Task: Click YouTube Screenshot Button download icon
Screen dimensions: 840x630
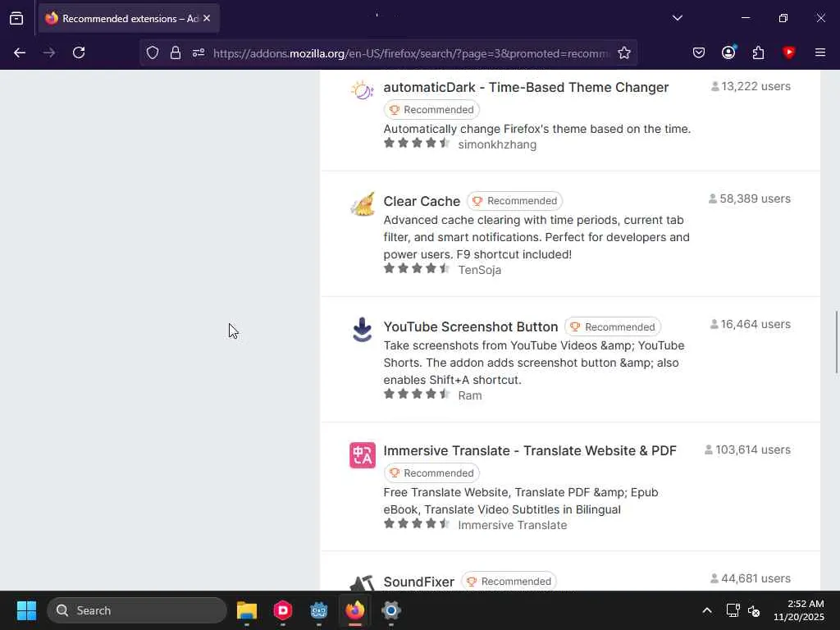Action: [x=363, y=330]
